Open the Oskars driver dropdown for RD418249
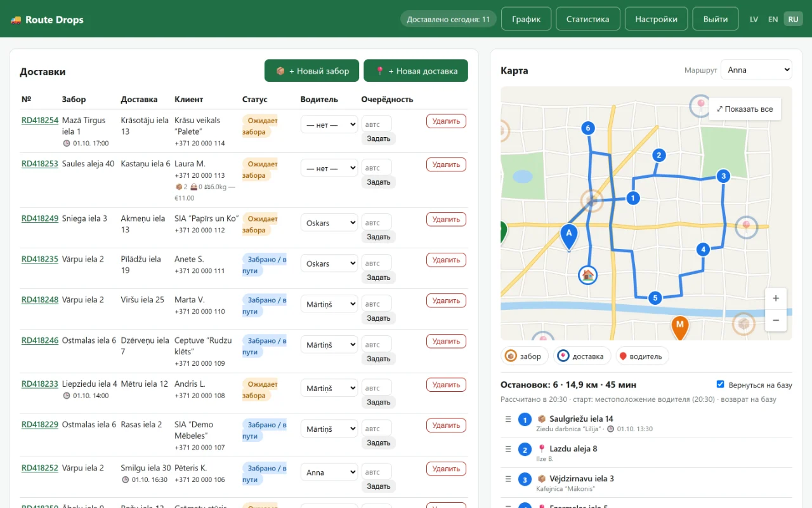The width and height of the screenshot is (812, 508). coord(329,223)
